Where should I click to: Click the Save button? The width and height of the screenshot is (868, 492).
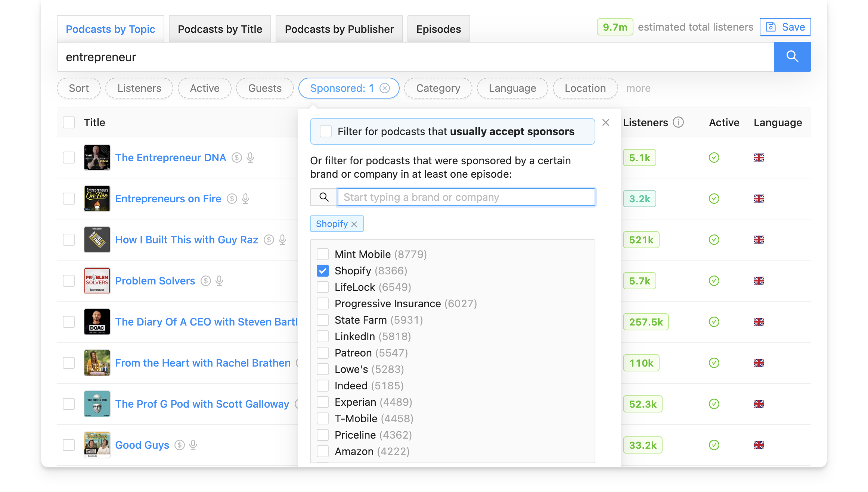coord(785,27)
